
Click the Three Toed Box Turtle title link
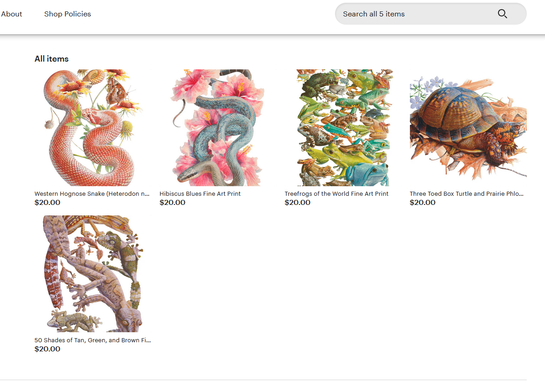(466, 194)
